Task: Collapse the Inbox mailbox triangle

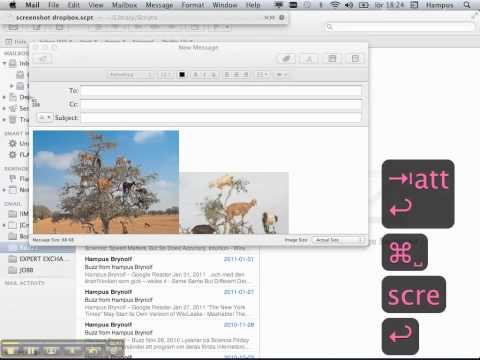Action: 4,63
